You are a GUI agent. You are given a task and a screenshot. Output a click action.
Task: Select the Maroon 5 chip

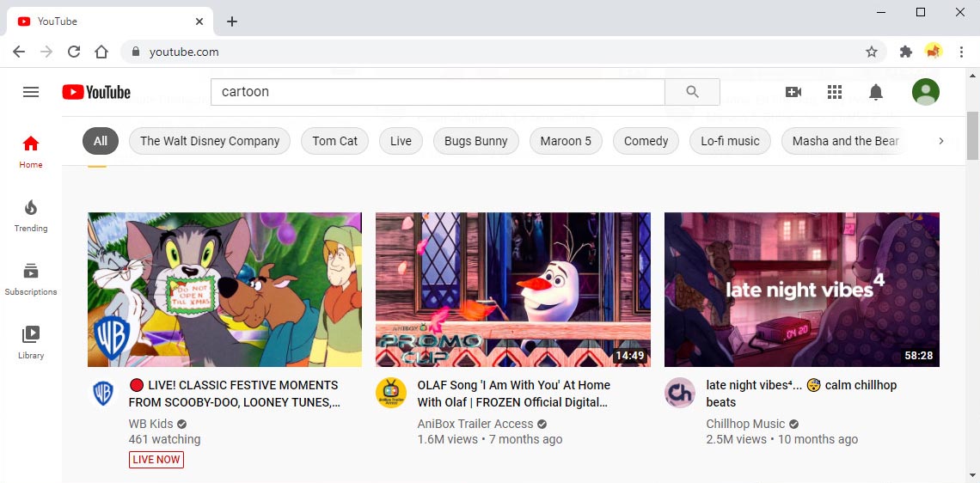pos(566,141)
